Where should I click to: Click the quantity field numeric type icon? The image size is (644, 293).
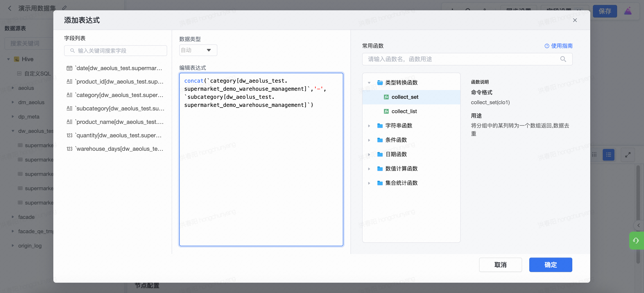69,136
